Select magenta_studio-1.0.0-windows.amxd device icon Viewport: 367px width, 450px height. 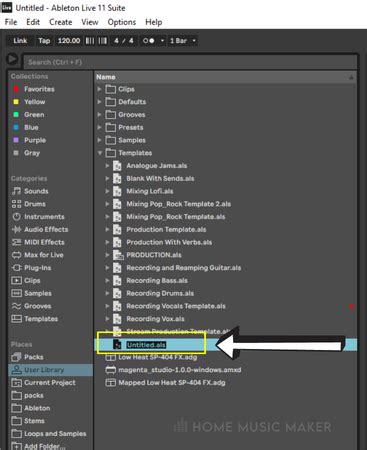pyautogui.click(x=110, y=370)
